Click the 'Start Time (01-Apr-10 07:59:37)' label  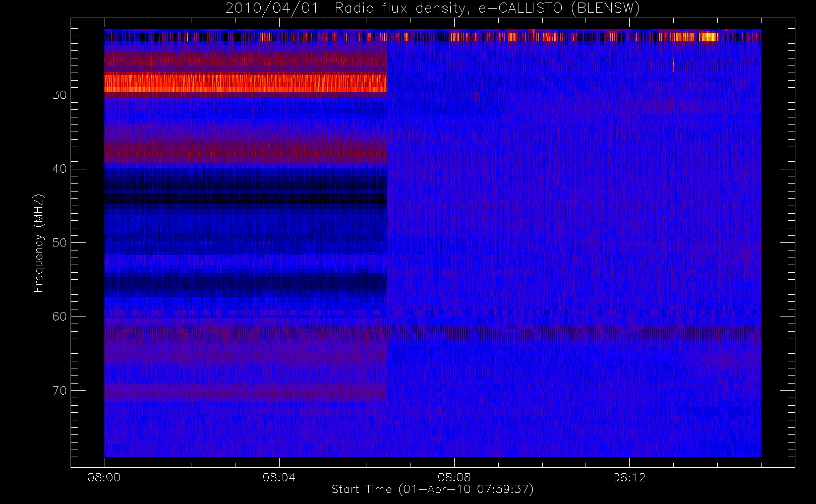tap(432, 489)
